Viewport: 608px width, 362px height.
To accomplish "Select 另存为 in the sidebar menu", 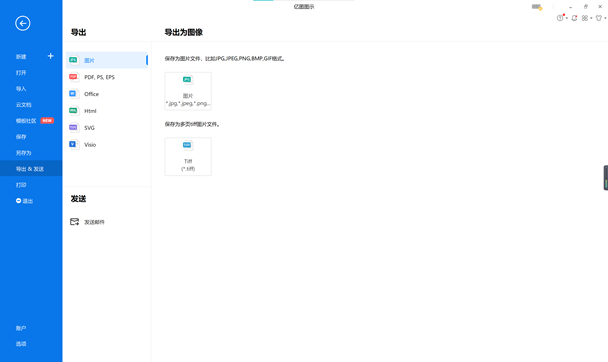I will point(24,153).
